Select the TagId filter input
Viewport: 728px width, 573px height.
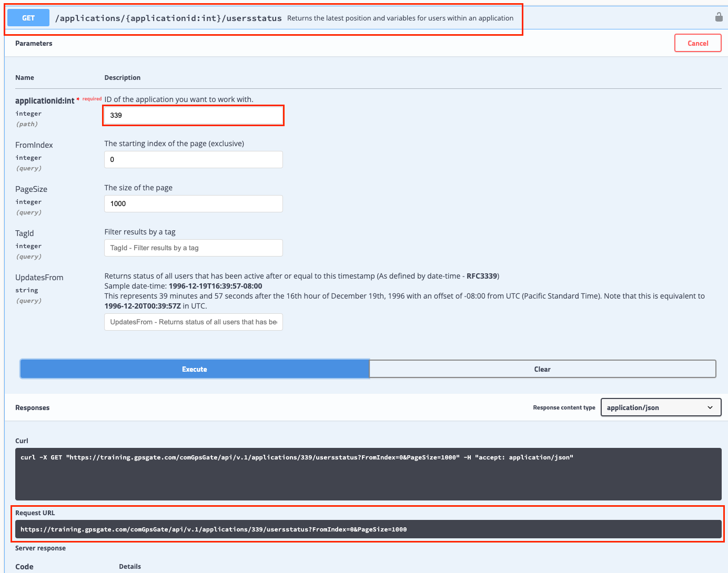[193, 248]
